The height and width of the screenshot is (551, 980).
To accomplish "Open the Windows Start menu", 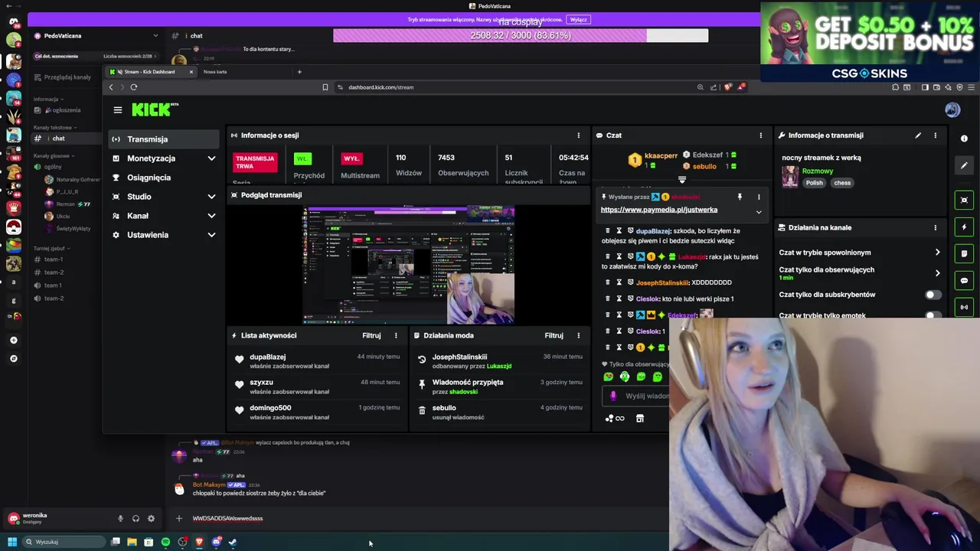I will click(x=12, y=542).
